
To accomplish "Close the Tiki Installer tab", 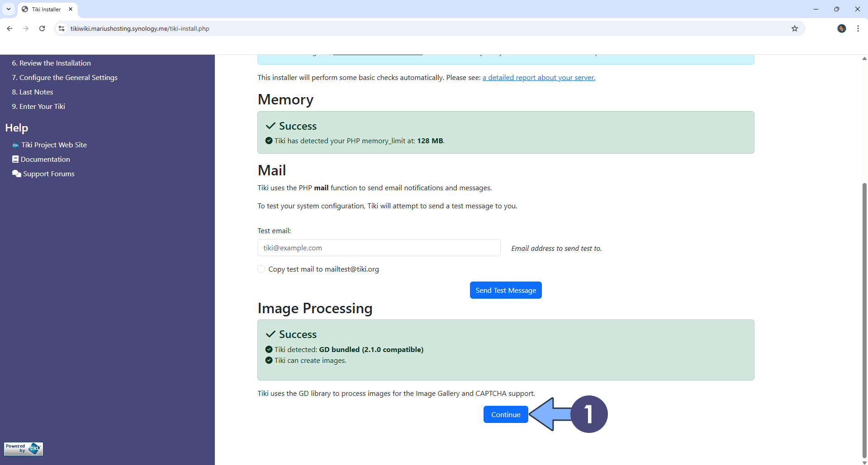I will [71, 9].
